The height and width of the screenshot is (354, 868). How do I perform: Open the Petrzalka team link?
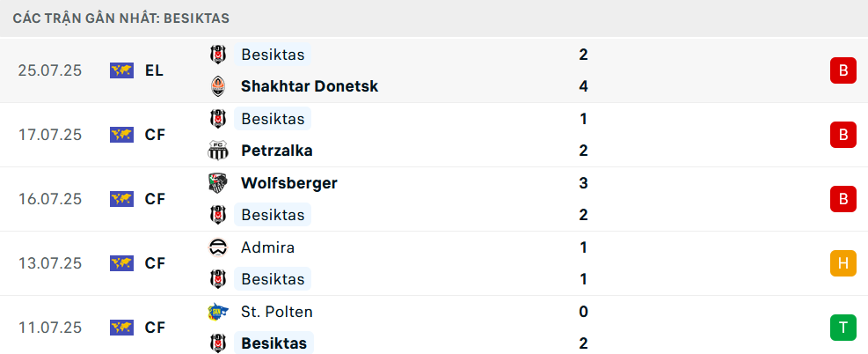[x=277, y=151]
